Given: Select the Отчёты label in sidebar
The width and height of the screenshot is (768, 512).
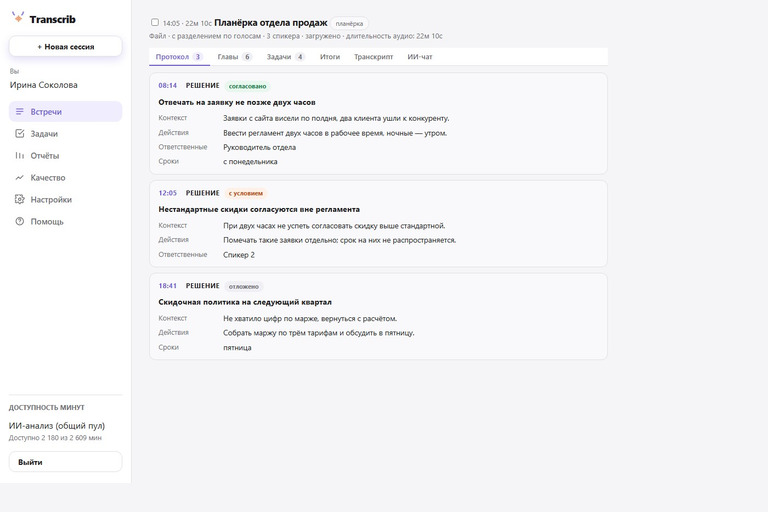Looking at the screenshot, I should pyautogui.click(x=45, y=156).
